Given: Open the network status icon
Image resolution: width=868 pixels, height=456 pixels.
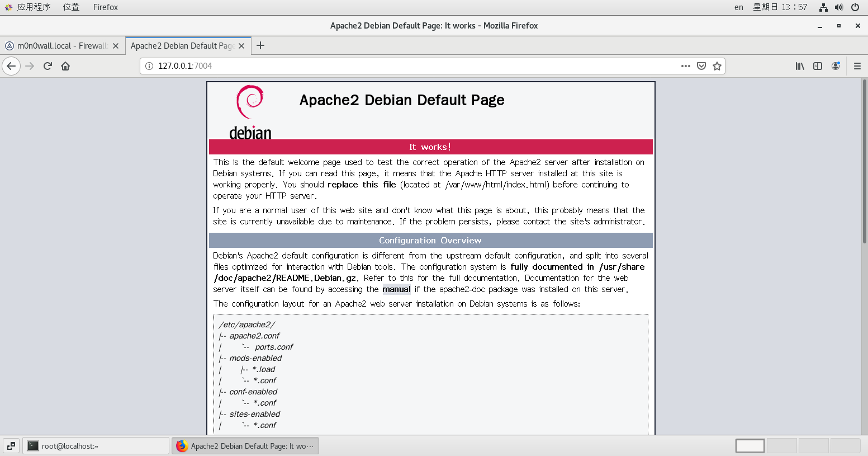Looking at the screenshot, I should click(x=823, y=7).
